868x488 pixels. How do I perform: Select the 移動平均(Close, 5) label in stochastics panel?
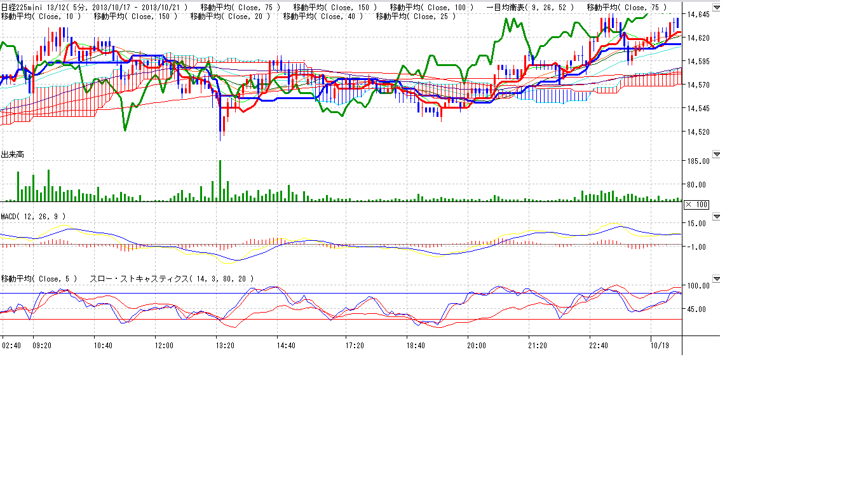coord(39,279)
